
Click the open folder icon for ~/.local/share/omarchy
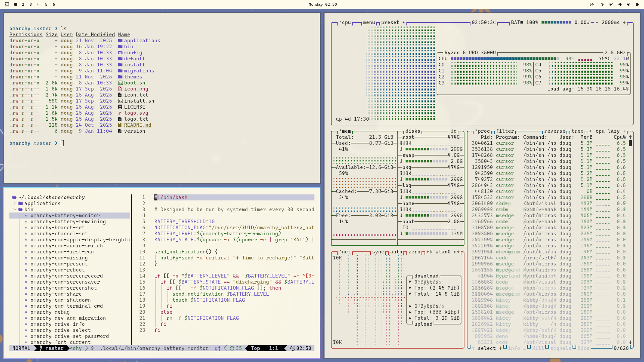[x=14, y=197]
